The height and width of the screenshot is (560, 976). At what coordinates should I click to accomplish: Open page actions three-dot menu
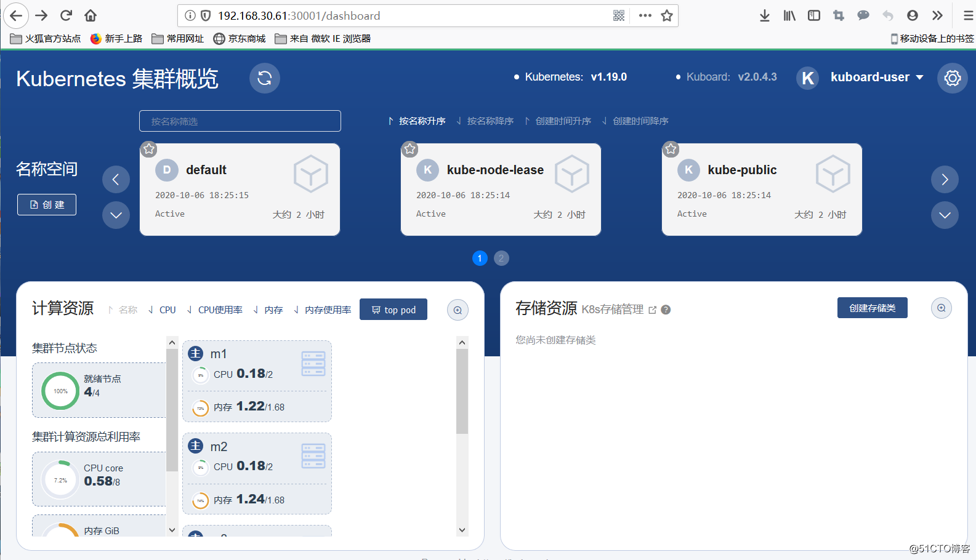pyautogui.click(x=645, y=15)
